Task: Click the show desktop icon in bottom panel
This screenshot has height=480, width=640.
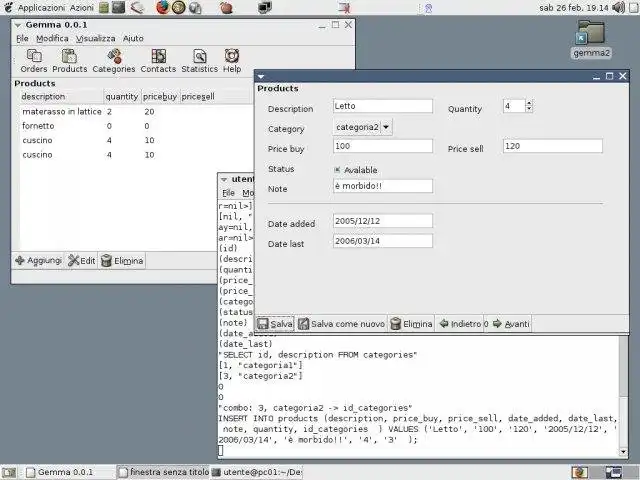Action: (9, 472)
